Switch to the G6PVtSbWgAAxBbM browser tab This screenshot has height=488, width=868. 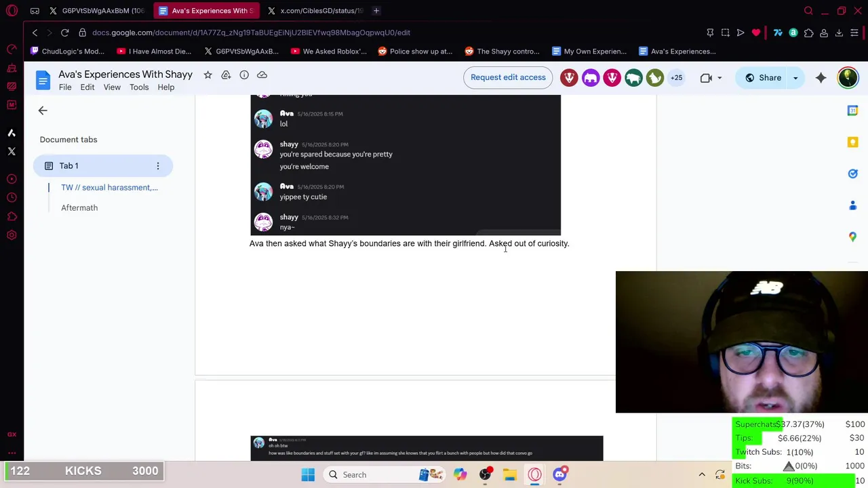(x=97, y=11)
